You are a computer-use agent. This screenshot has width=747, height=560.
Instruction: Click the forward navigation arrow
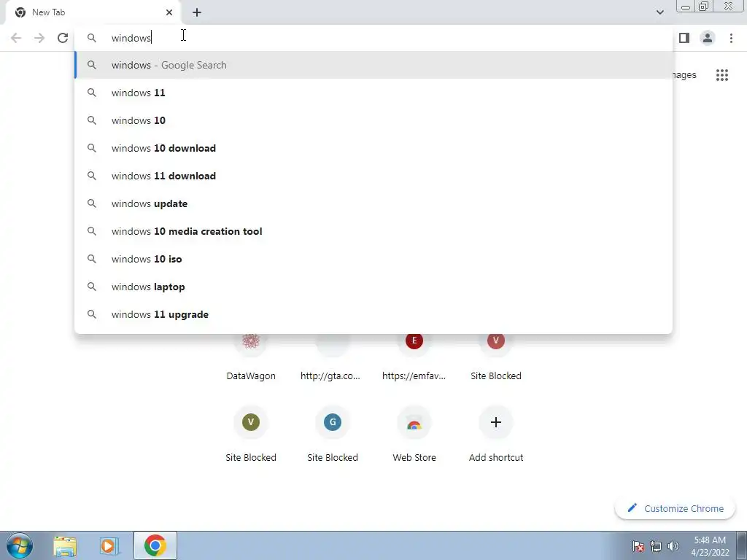(39, 38)
